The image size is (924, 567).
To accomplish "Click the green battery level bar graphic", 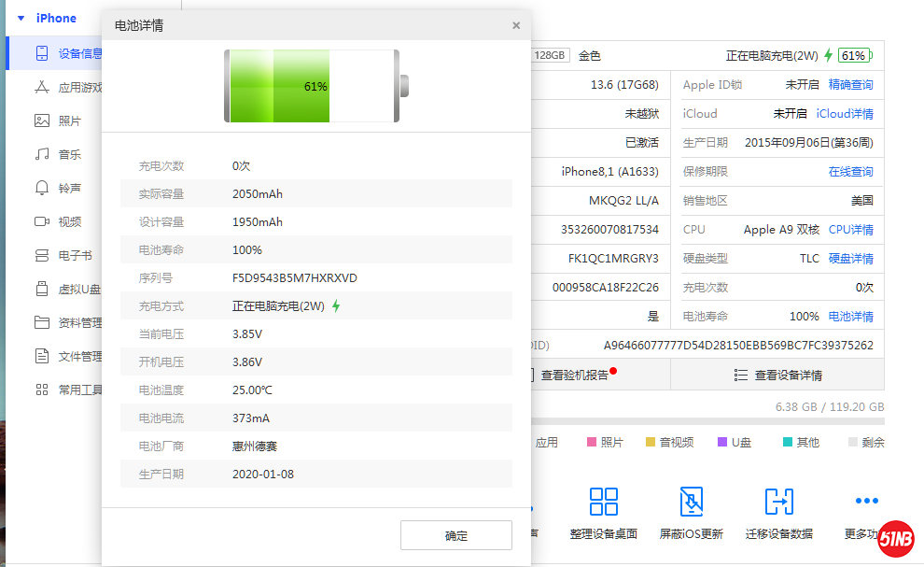I will coord(277,86).
